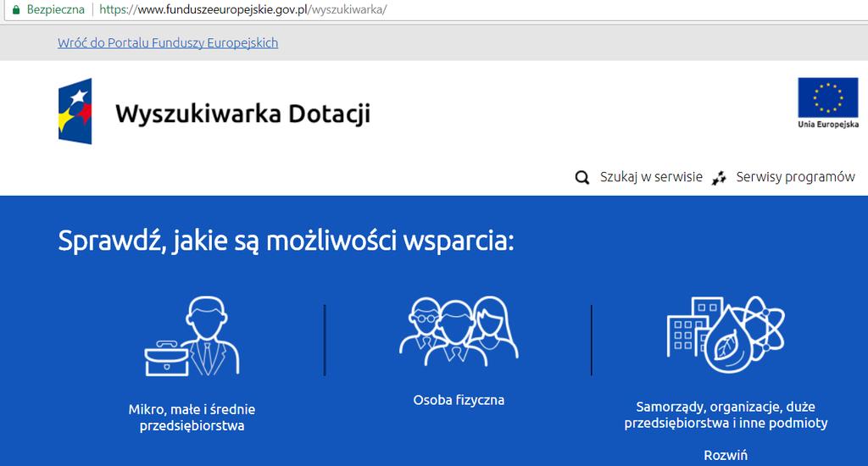
Task: Click Szukaj w serwisie text
Action: 651,177
